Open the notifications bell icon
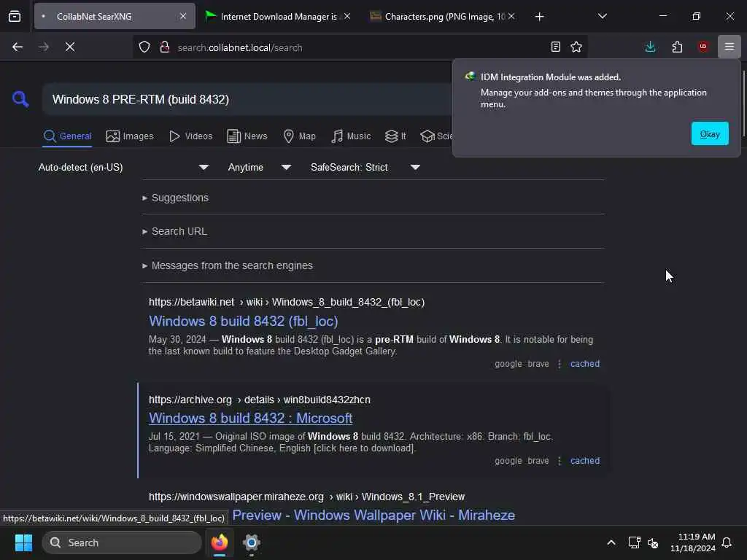The width and height of the screenshot is (747, 560). coord(727,542)
